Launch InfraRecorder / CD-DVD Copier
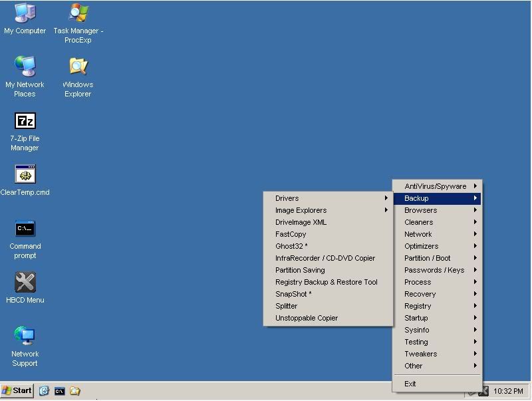Image resolution: width=532 pixels, height=401 pixels. point(328,258)
